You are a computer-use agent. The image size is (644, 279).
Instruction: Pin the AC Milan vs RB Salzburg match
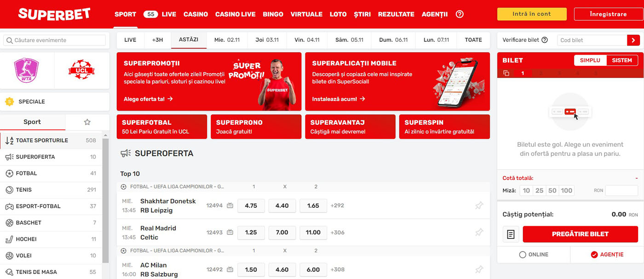tap(479, 270)
